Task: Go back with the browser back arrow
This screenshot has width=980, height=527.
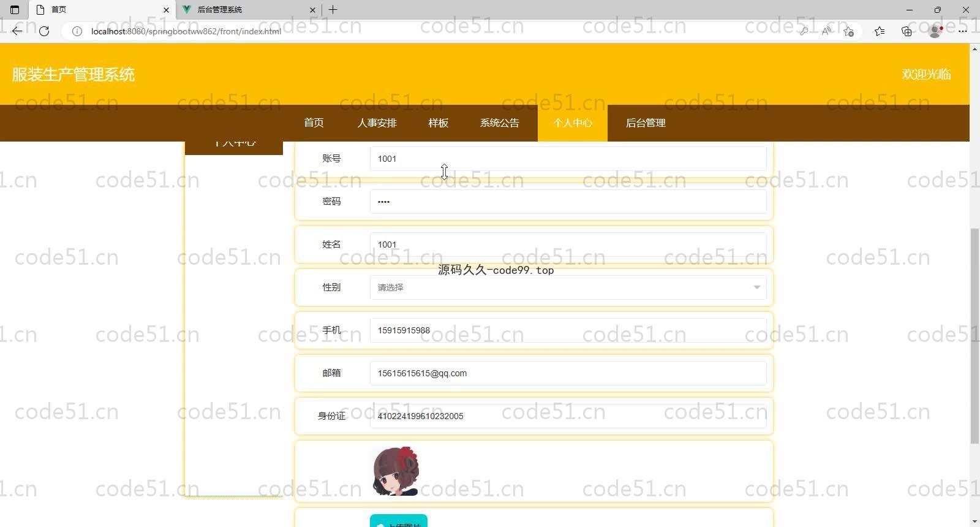Action: point(17,31)
